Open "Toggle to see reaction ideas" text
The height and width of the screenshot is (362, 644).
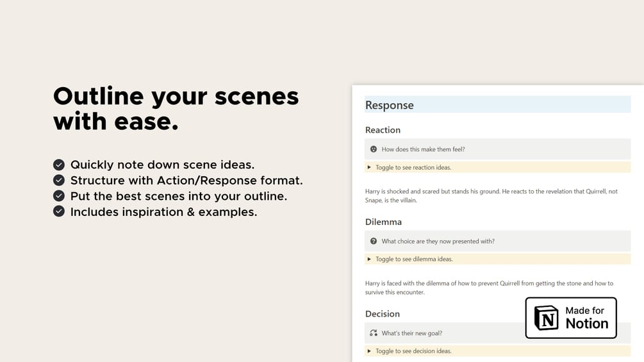(413, 167)
